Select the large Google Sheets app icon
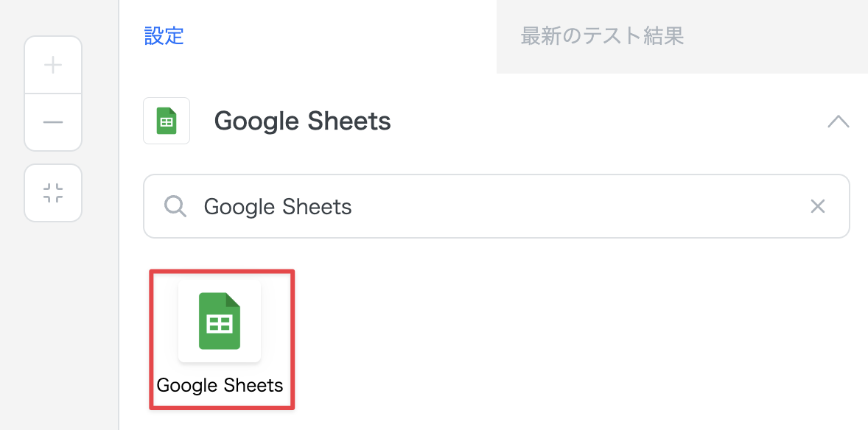The width and height of the screenshot is (868, 430). (220, 321)
